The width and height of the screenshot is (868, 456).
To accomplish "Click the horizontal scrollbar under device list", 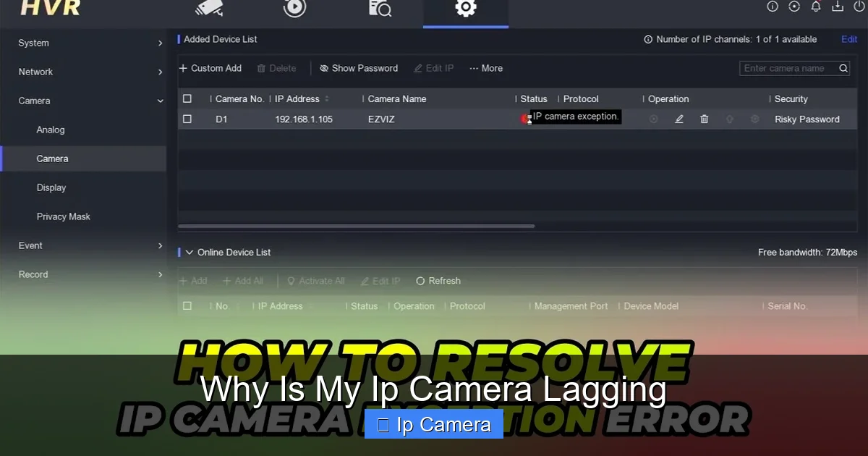I will (357, 227).
